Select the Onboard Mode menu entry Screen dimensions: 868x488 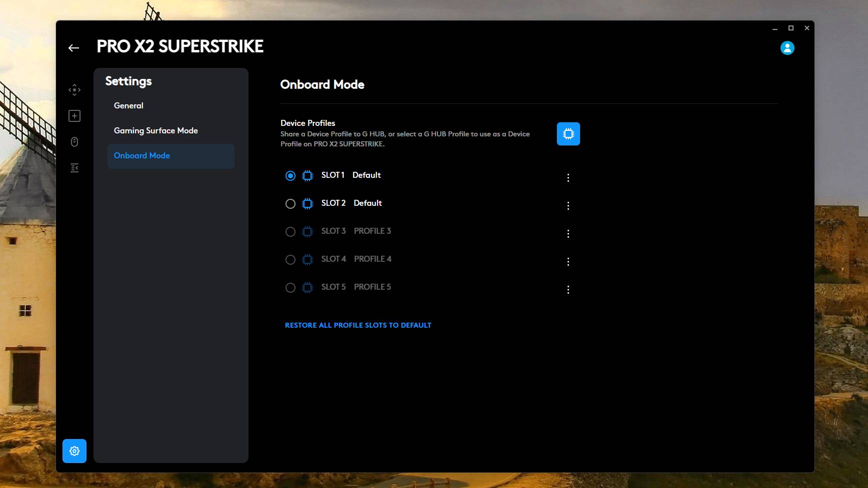coord(142,155)
